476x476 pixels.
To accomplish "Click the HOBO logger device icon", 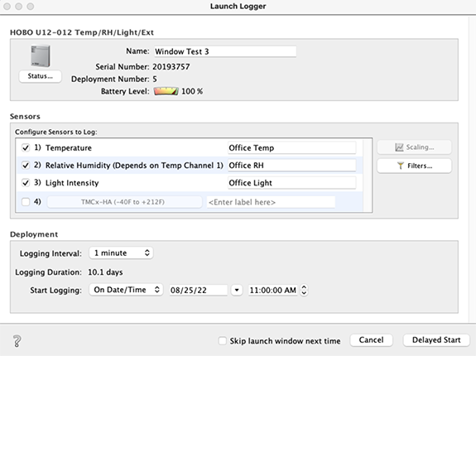I will [x=41, y=55].
